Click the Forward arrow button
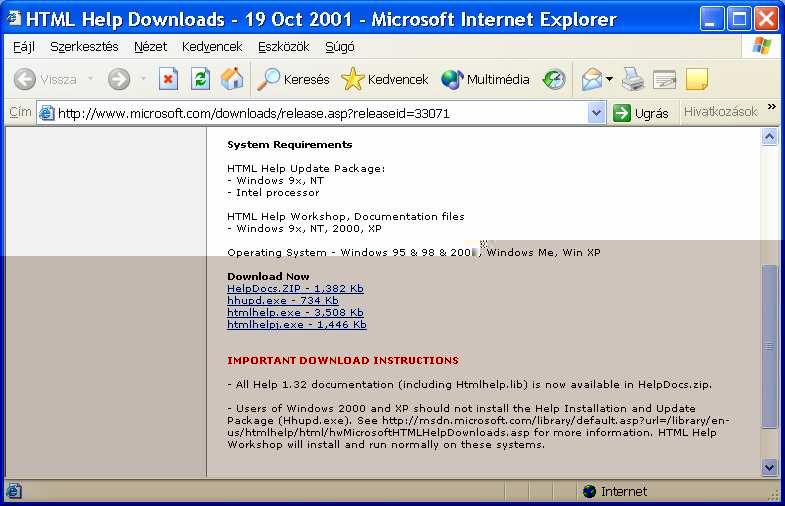Image resolution: width=785 pixels, height=506 pixels. [x=119, y=79]
